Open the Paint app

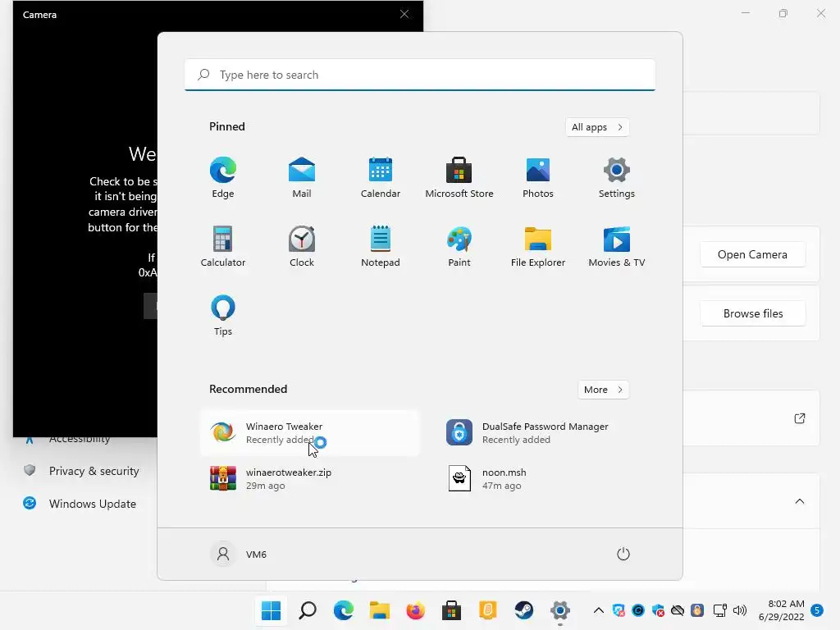[459, 246]
